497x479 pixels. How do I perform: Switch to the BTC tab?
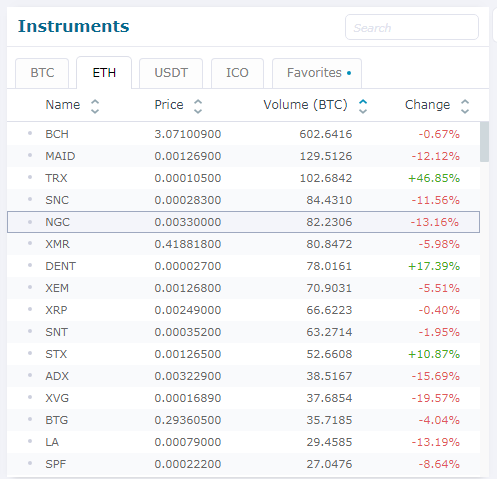pyautogui.click(x=42, y=73)
